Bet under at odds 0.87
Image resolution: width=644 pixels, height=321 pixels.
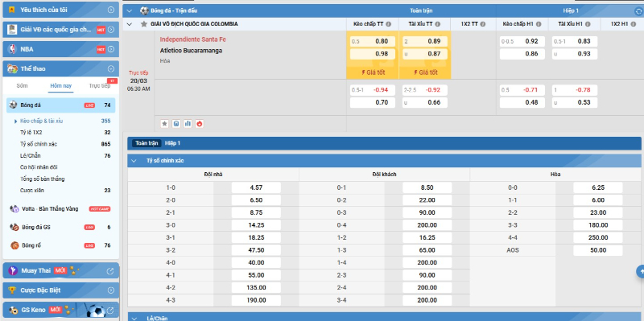pos(425,54)
